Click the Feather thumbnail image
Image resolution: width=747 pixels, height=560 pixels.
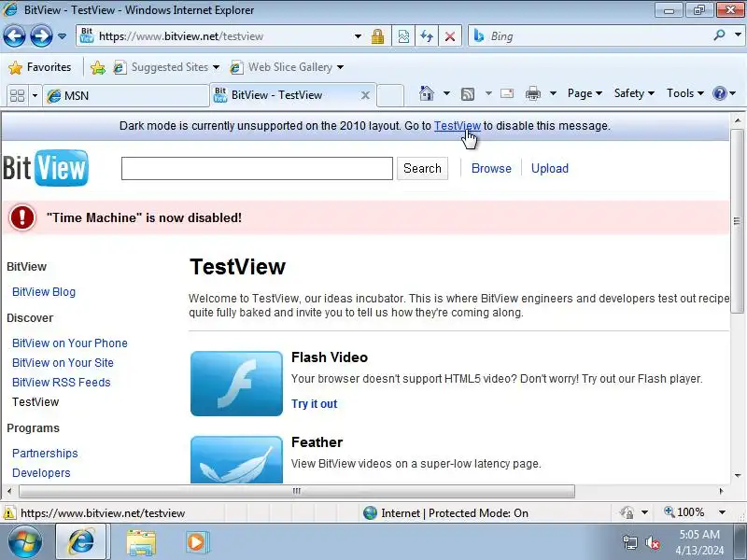(x=236, y=459)
